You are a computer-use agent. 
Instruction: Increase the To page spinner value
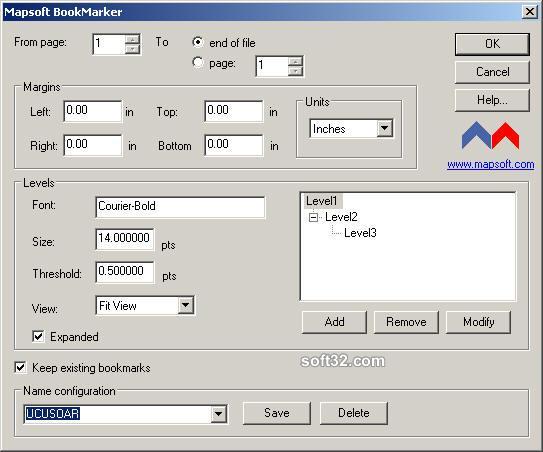[x=295, y=61]
